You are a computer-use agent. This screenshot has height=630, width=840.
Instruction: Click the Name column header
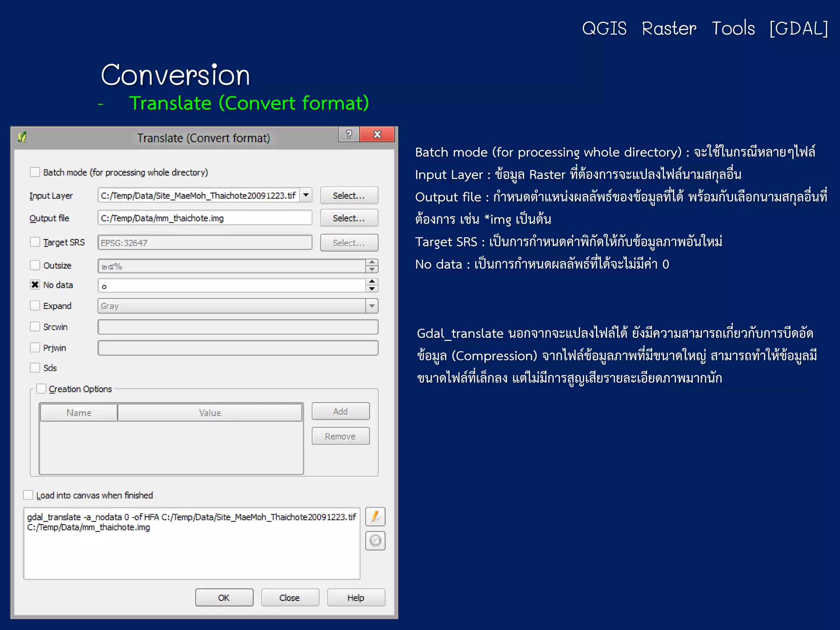(x=79, y=413)
